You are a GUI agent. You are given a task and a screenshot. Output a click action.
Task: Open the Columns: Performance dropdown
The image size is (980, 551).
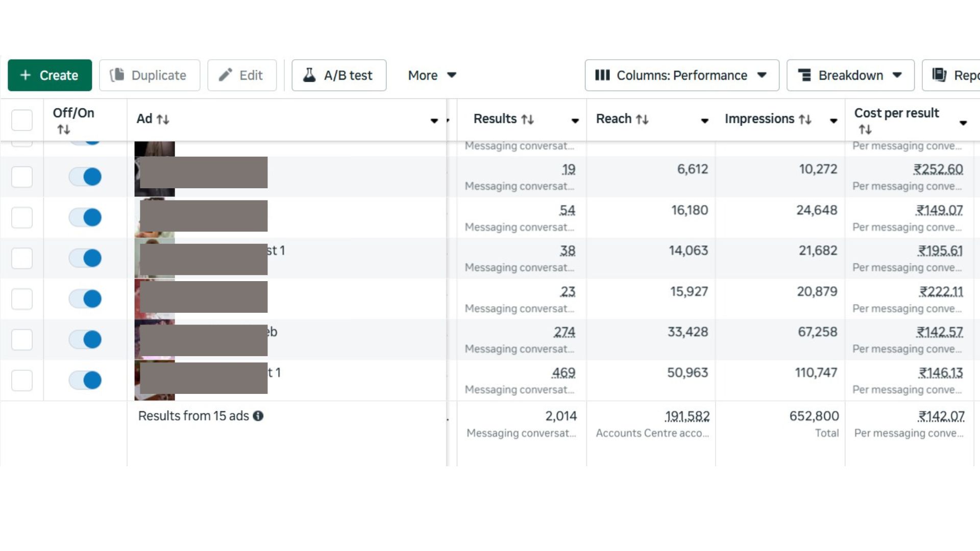681,75
